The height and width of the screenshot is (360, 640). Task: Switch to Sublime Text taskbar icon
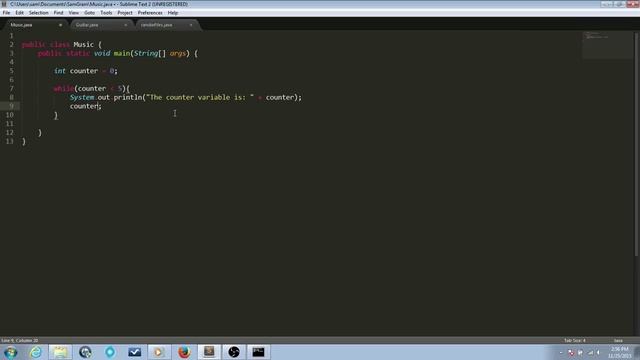coord(209,352)
